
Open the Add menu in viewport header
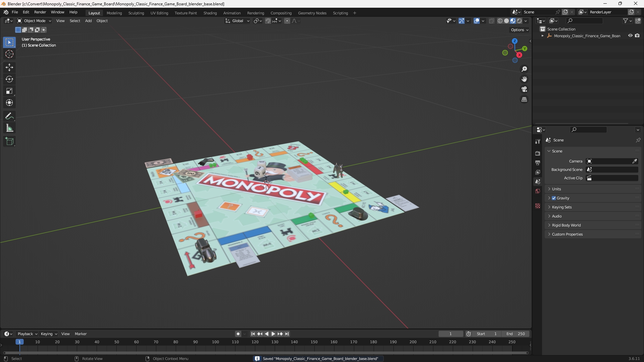tap(88, 21)
